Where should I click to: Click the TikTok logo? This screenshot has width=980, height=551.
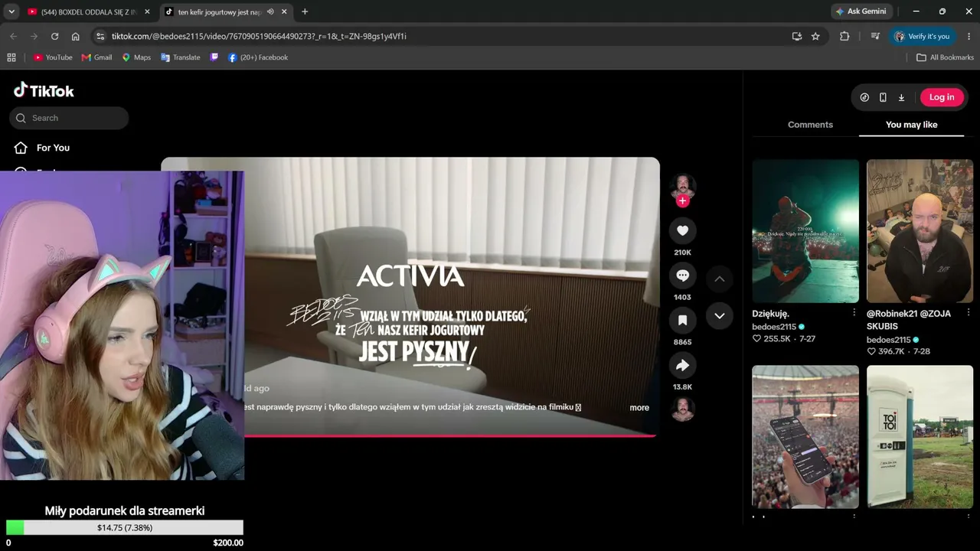point(44,90)
